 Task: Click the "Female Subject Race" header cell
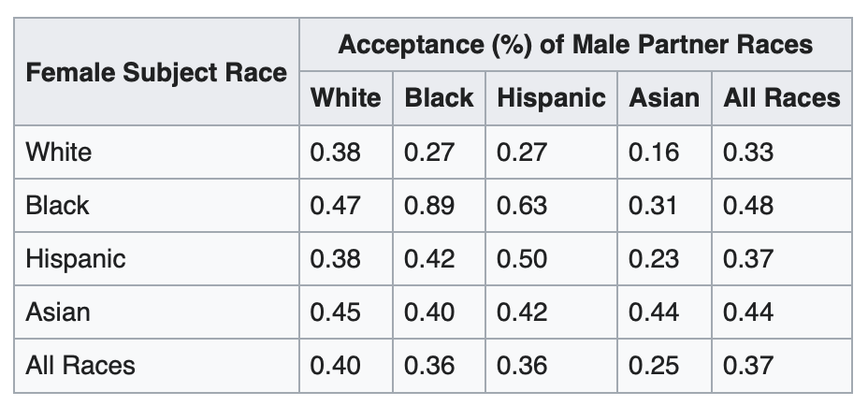(x=157, y=72)
